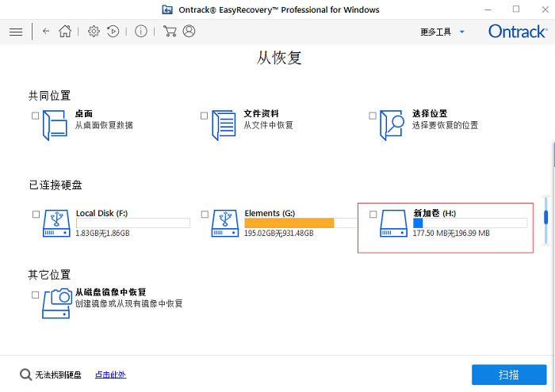Select the Elements (G:) label
The height and width of the screenshot is (392, 555).
tap(270, 213)
